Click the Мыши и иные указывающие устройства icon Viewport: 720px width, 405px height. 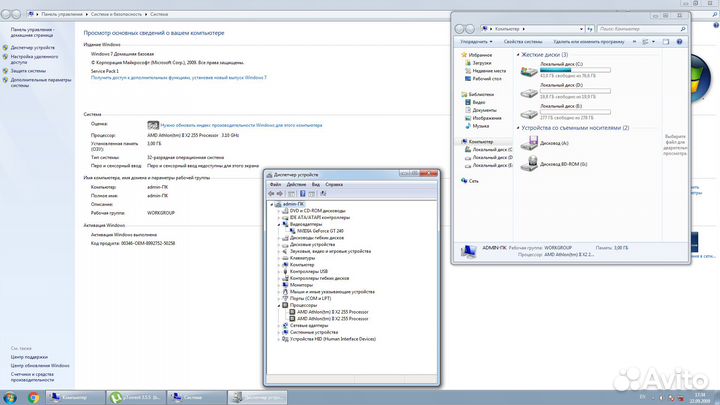click(x=285, y=292)
